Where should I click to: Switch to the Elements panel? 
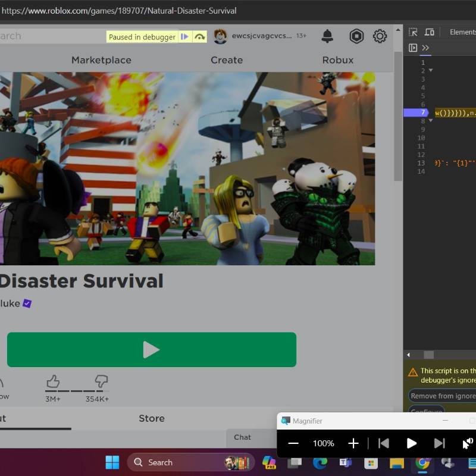click(x=463, y=32)
